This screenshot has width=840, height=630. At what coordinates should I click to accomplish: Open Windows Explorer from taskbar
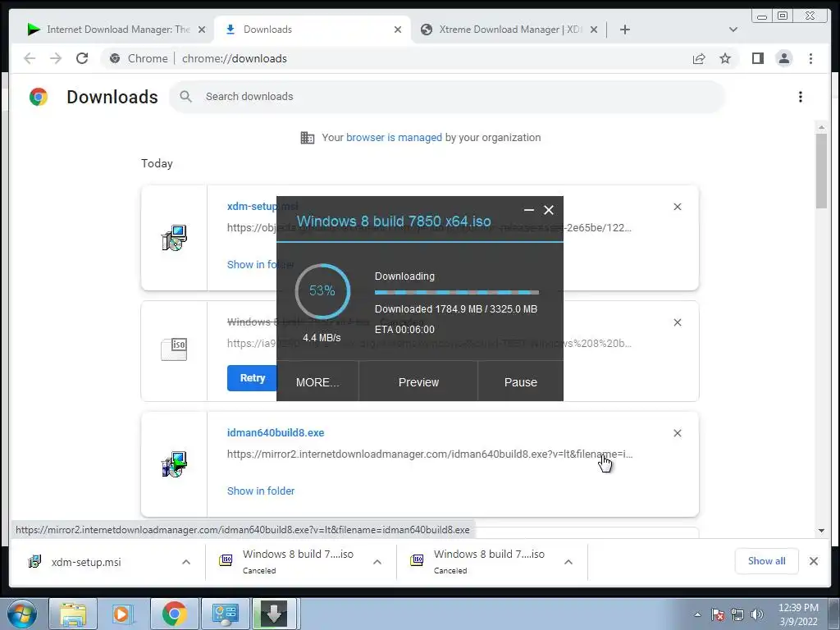click(x=72, y=614)
